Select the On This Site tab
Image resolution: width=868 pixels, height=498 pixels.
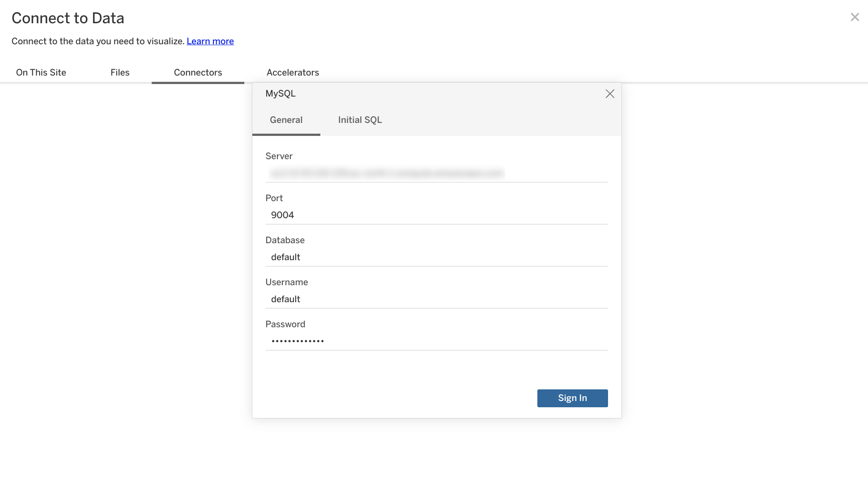[41, 72]
